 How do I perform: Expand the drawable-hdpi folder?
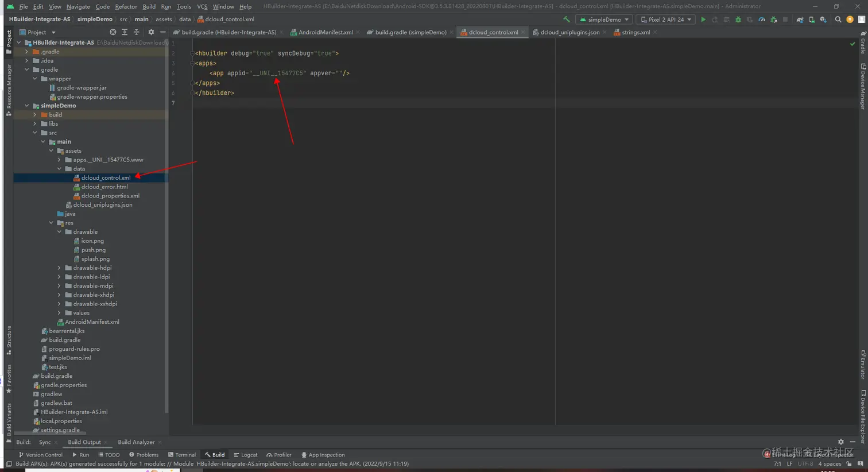pos(59,268)
